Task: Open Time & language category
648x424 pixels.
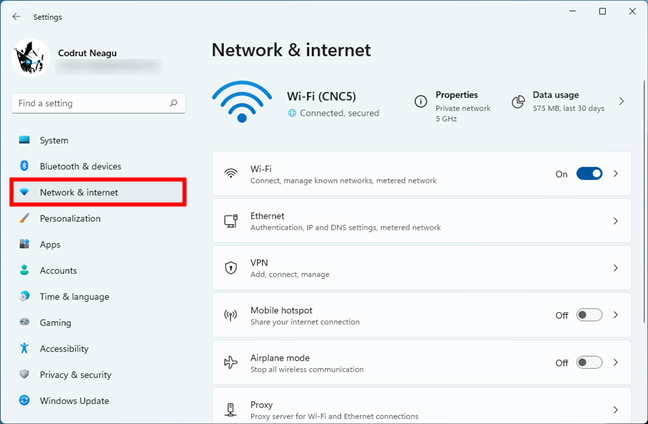Action: [98, 296]
